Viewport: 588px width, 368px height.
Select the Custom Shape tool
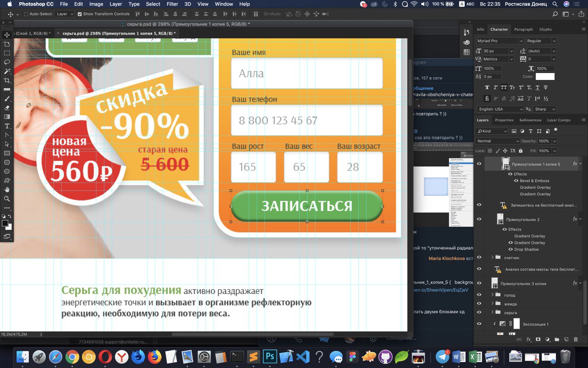point(7,180)
